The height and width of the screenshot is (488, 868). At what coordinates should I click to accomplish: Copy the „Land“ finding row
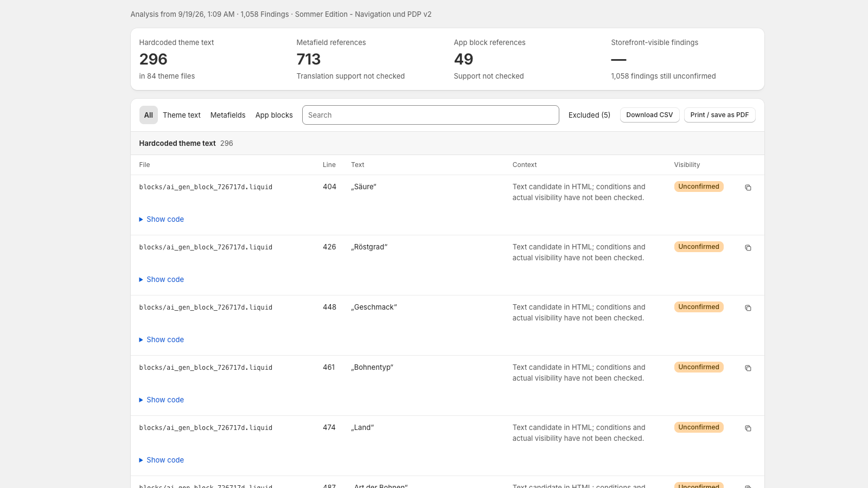pyautogui.click(x=748, y=428)
